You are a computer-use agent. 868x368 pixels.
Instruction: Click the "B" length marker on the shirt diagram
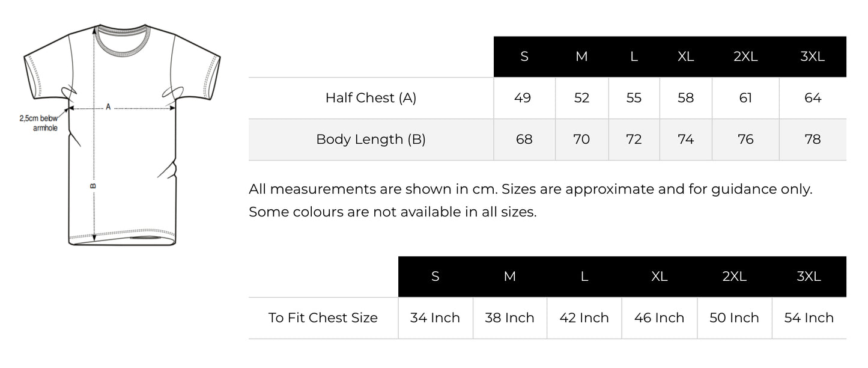[93, 186]
